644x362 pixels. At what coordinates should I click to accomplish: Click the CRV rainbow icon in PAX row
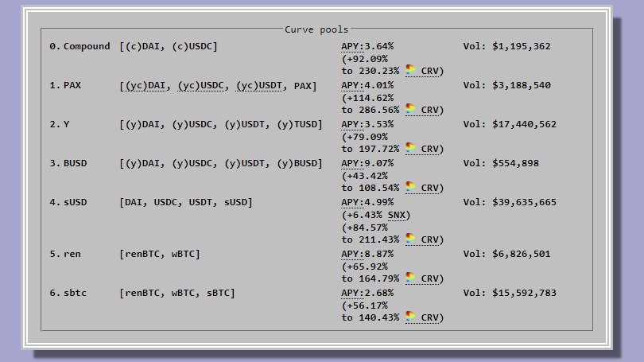tap(410, 109)
